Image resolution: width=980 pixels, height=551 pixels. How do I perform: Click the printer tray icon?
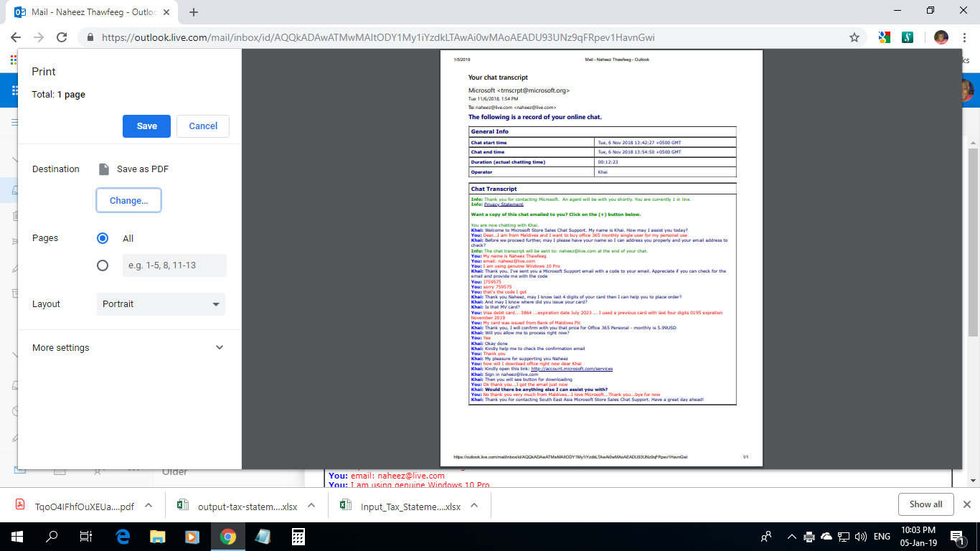809,537
